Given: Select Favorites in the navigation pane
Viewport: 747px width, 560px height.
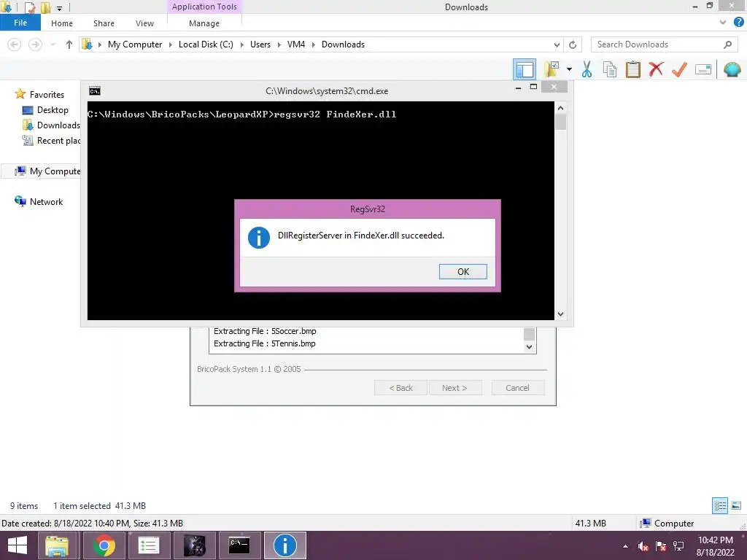Looking at the screenshot, I should [47, 94].
